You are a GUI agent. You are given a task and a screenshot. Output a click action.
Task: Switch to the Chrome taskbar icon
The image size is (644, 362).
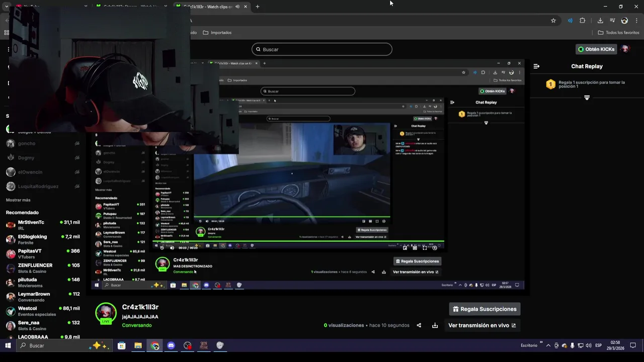click(x=155, y=345)
